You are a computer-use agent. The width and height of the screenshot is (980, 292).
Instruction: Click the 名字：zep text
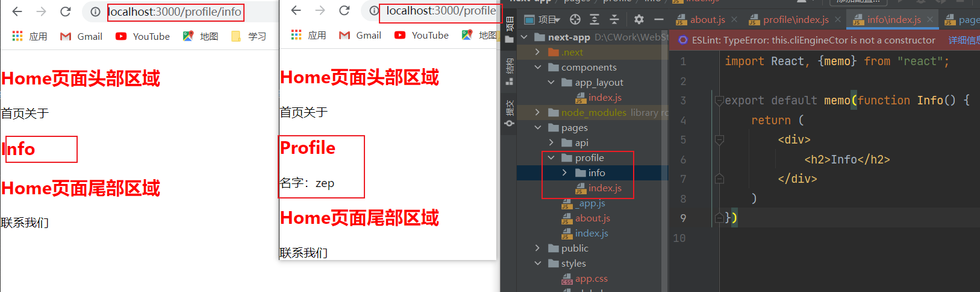[307, 183]
